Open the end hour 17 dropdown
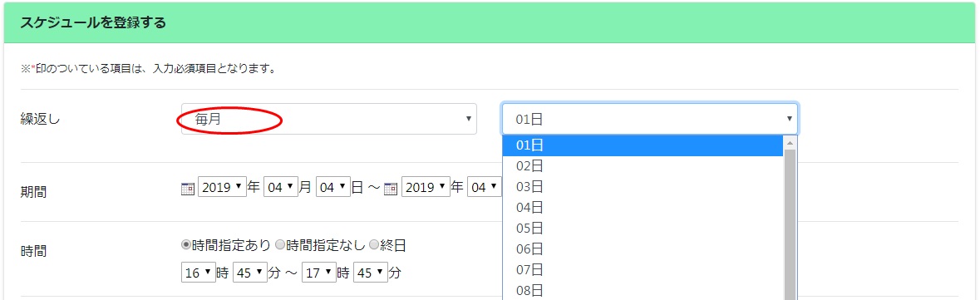 tap(318, 273)
